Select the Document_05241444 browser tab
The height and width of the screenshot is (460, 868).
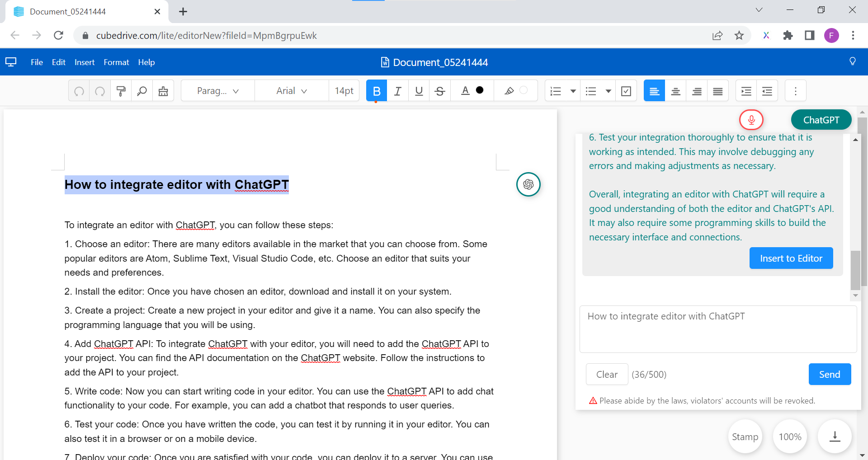pos(86,12)
